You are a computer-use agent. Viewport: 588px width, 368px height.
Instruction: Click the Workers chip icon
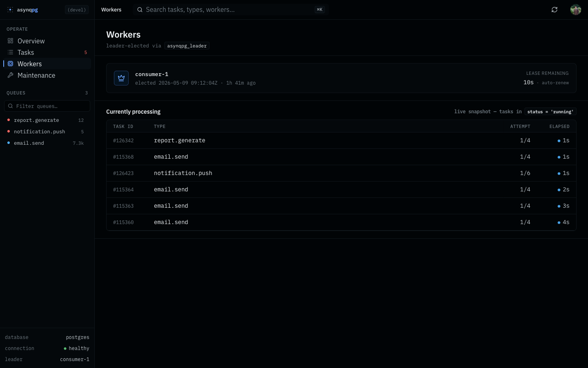(10, 64)
